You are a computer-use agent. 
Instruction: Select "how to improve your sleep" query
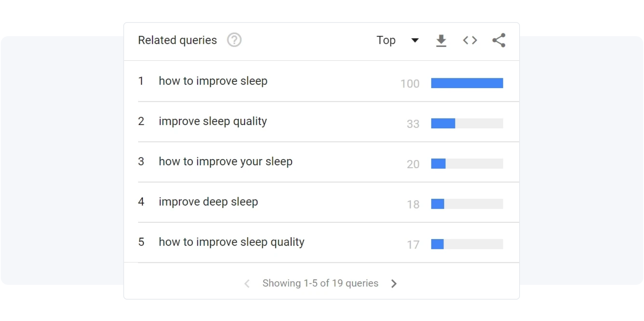click(225, 162)
